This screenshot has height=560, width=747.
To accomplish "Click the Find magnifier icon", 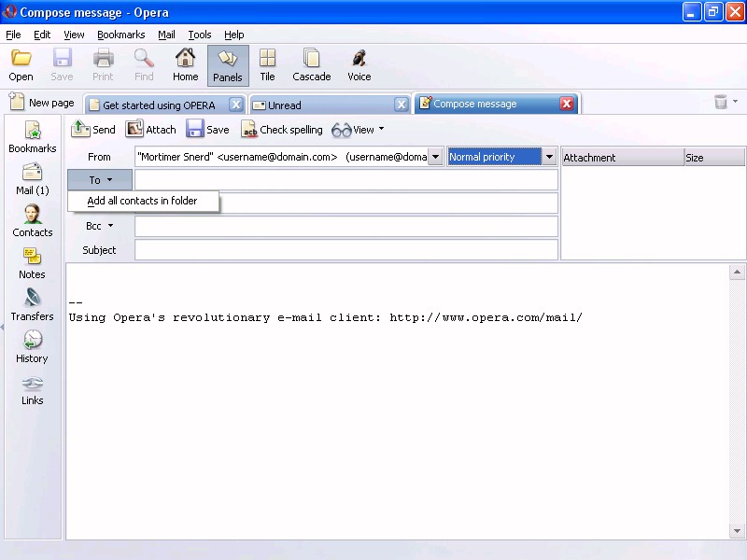I will (x=144, y=65).
